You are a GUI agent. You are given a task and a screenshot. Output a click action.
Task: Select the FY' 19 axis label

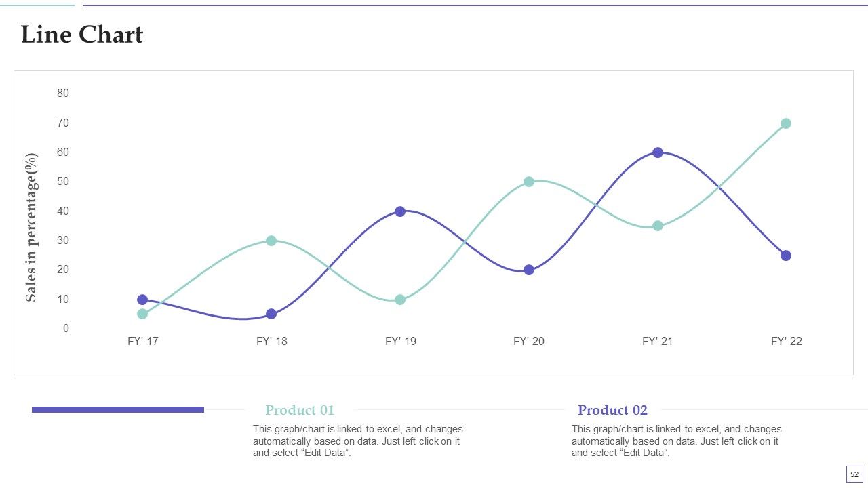pyautogui.click(x=401, y=341)
